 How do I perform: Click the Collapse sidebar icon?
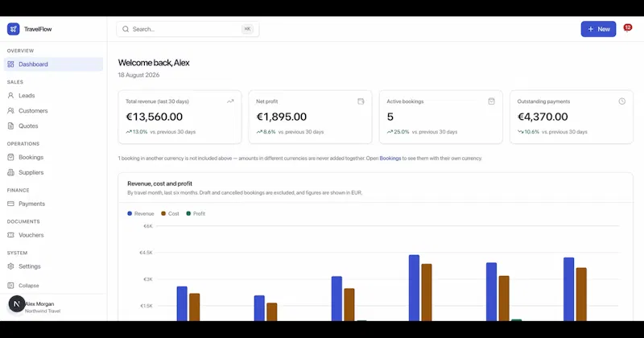10,285
